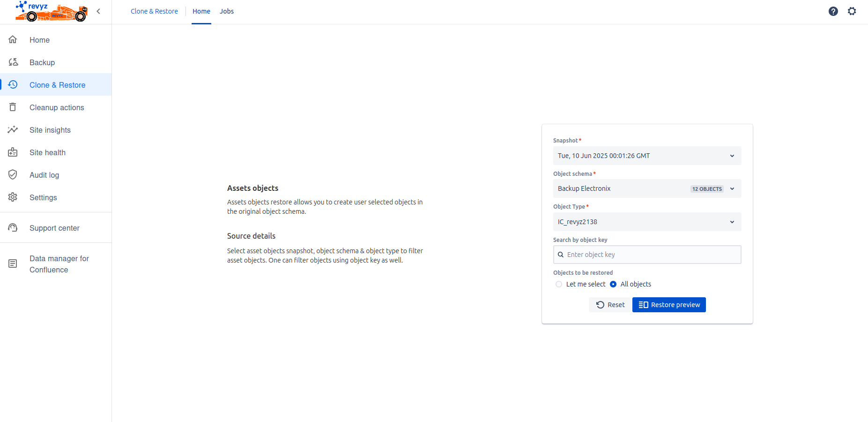Open Cleanup actions trash icon
Screen dimensions: 868x422
coord(13,107)
